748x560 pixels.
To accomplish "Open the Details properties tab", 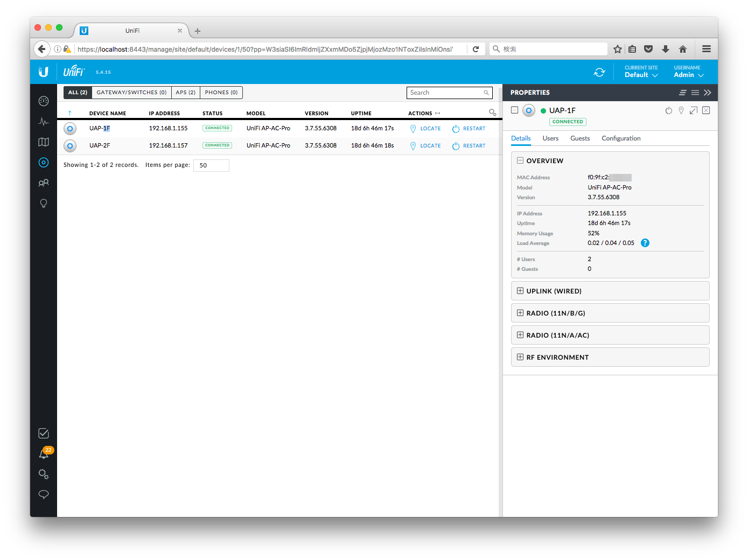I will click(521, 138).
